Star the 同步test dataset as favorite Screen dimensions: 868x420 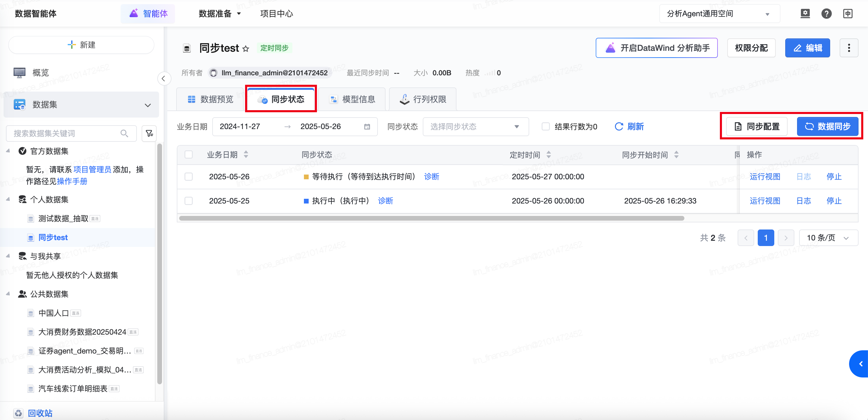click(246, 49)
